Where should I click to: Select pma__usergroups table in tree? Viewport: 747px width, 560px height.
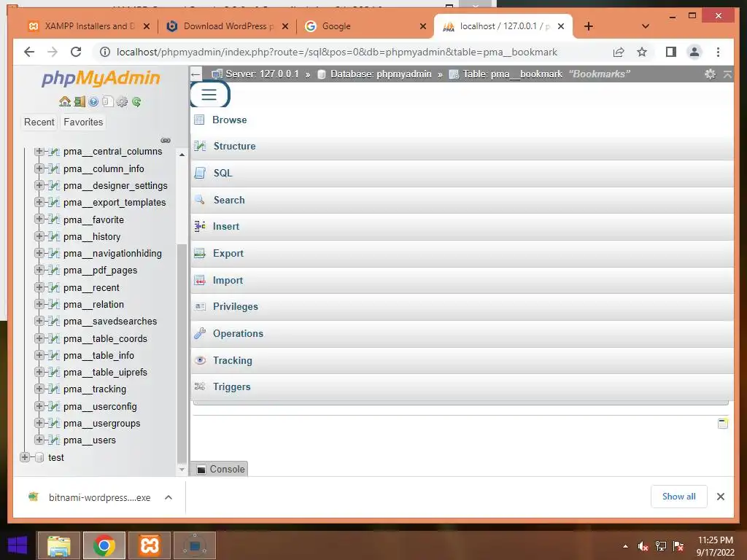pos(102,424)
